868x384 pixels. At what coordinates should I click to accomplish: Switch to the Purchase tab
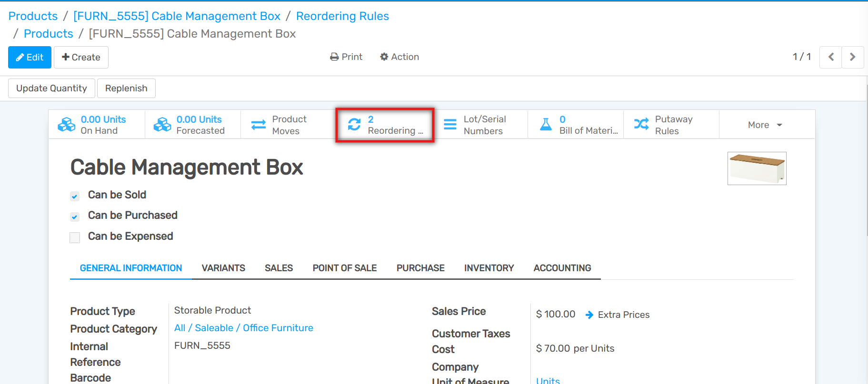coord(420,268)
